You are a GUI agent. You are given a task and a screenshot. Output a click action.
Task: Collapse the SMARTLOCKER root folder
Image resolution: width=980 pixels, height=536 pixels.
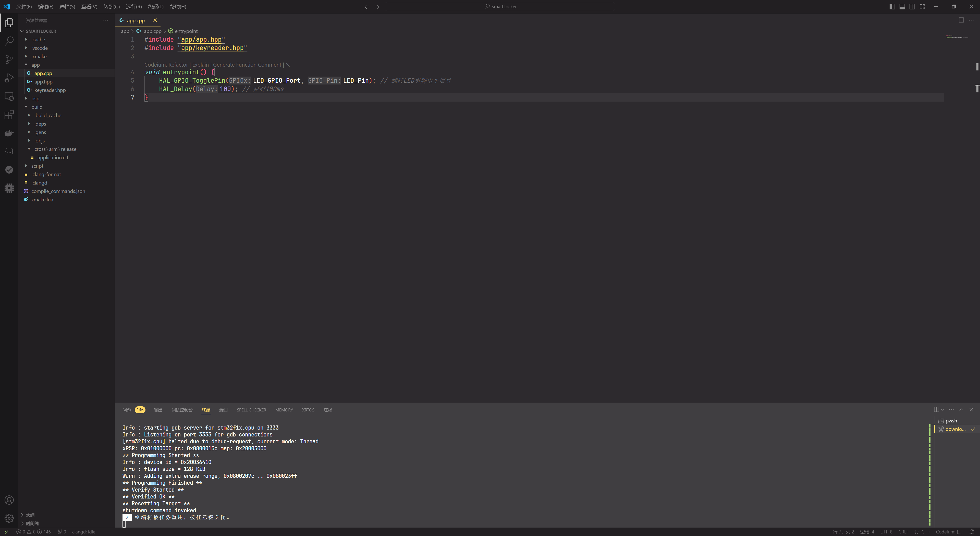coord(41,31)
